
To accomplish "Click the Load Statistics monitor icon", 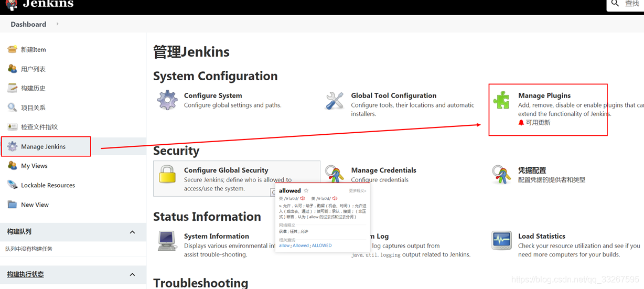I will (x=501, y=240).
